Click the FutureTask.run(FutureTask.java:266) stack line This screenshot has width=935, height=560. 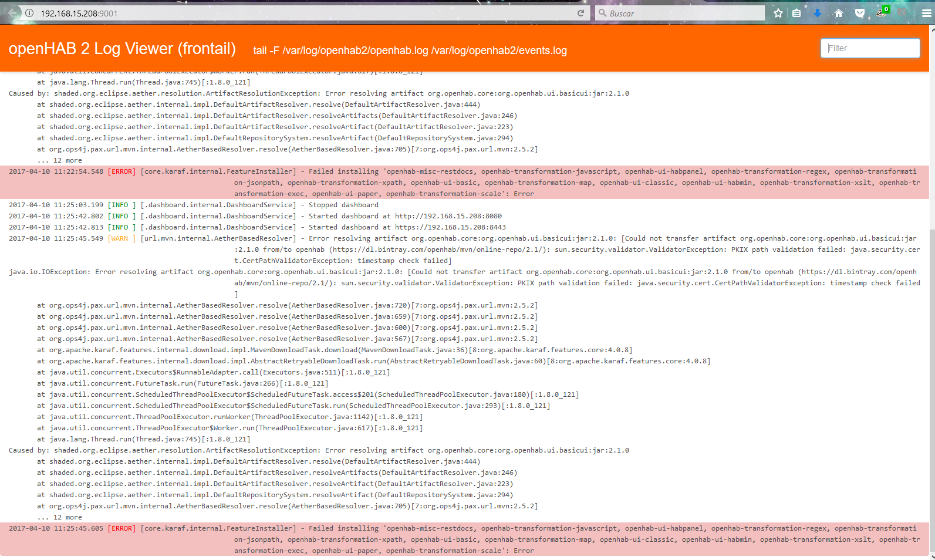(183, 383)
